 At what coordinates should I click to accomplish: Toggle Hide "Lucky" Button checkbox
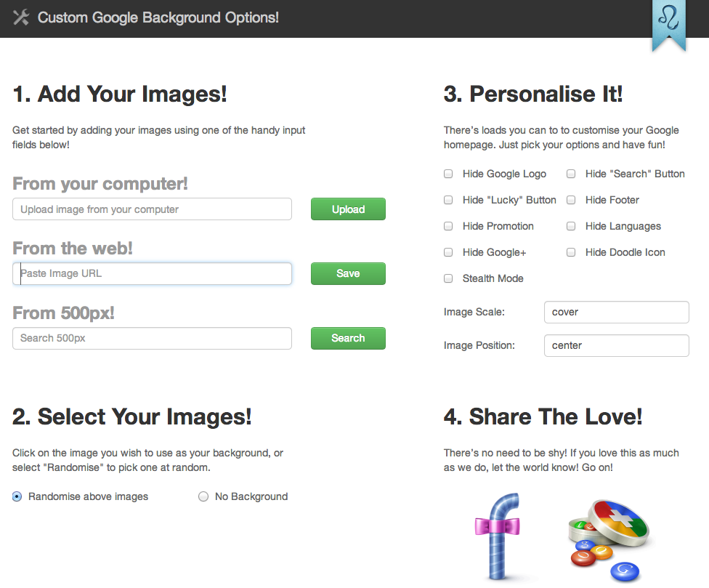point(448,200)
